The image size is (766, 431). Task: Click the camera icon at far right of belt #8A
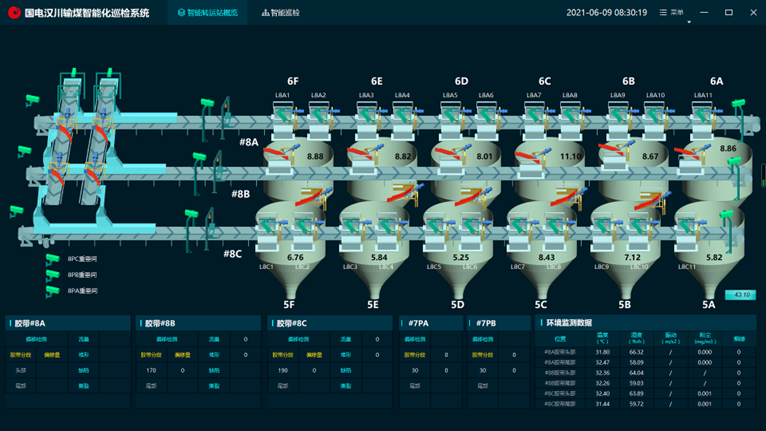(x=738, y=105)
